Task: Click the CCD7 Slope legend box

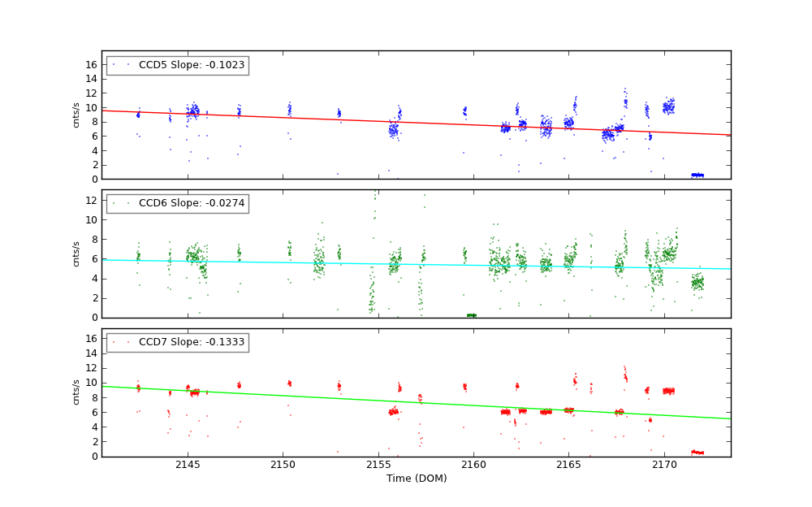Action: coord(177,343)
